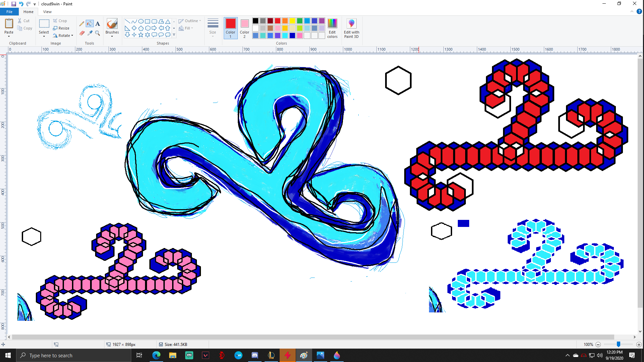Open the Rotate dropdown

pyautogui.click(x=63, y=36)
